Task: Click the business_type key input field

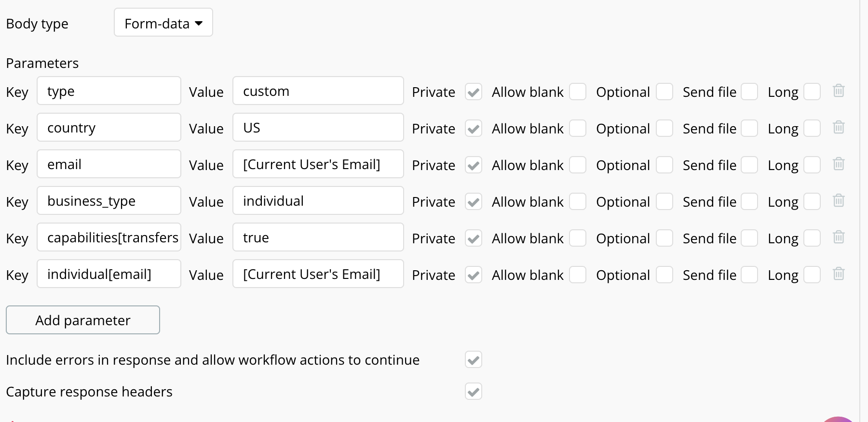Action: click(x=109, y=201)
